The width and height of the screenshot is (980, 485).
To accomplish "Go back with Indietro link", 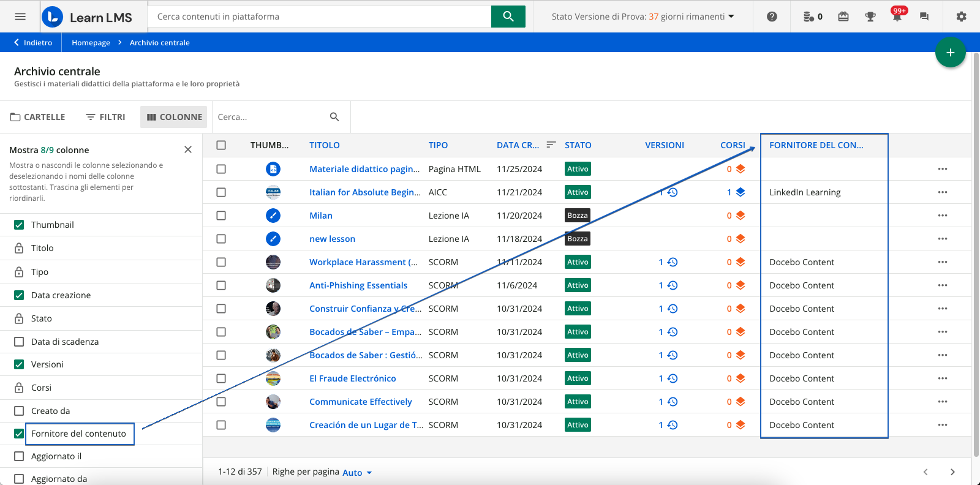I will [33, 42].
